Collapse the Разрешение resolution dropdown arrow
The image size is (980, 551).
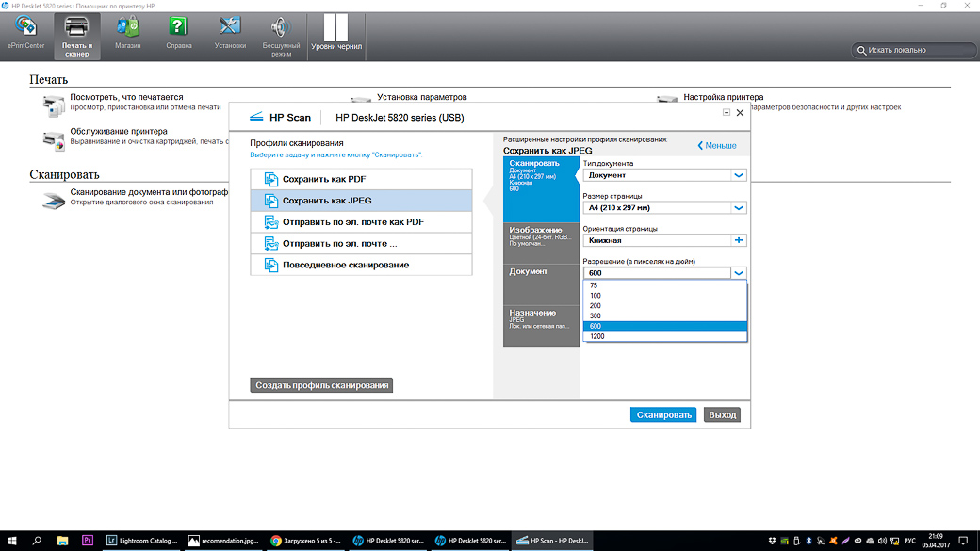click(x=738, y=273)
